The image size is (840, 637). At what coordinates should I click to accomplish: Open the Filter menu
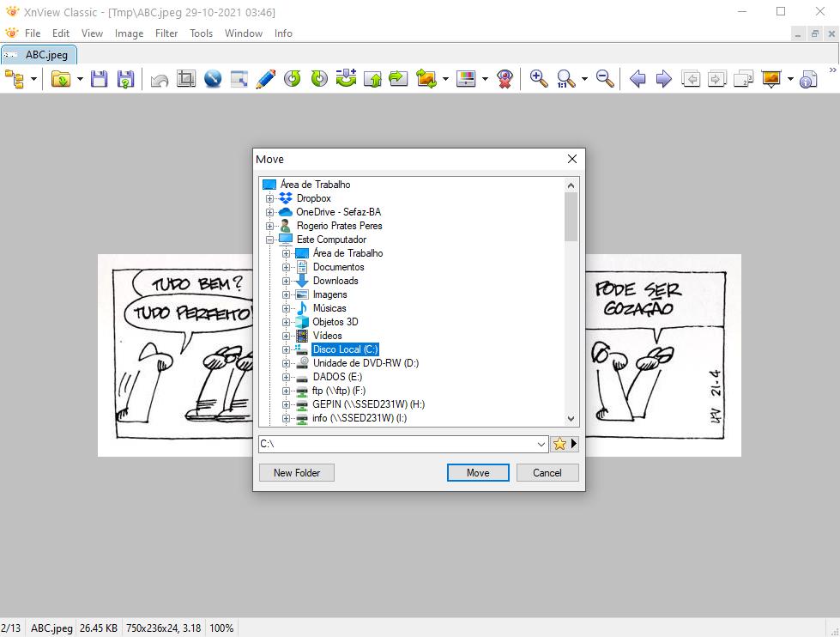point(166,33)
